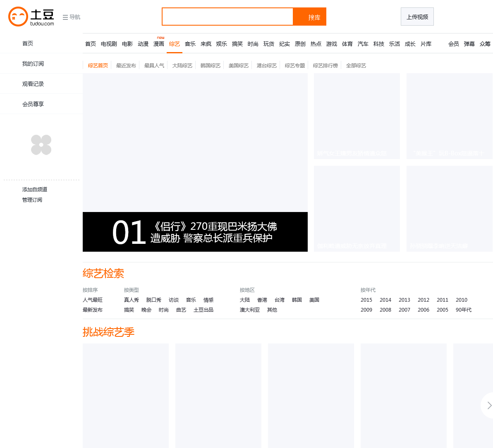
Task: Filter by type 晚会
Action: coord(146,310)
